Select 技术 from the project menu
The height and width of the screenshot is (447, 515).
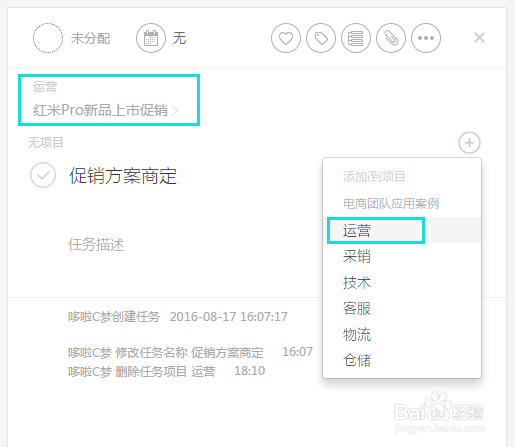point(403,282)
